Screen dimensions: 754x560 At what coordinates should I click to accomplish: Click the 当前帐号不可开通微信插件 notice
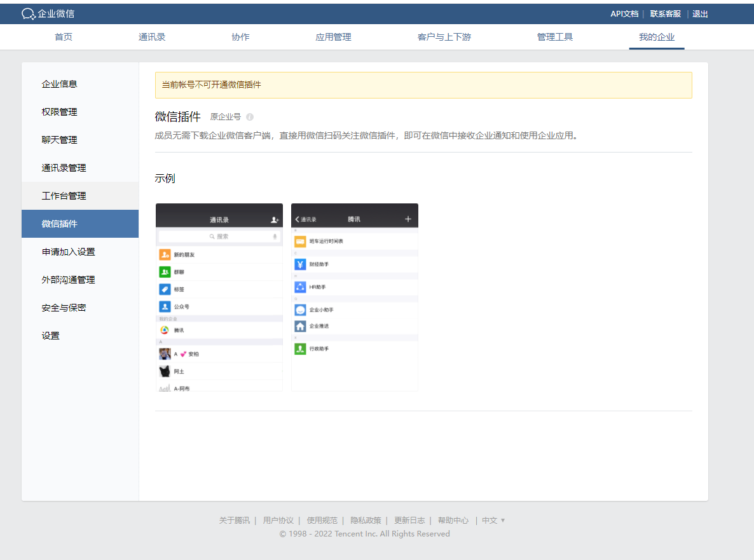point(423,85)
